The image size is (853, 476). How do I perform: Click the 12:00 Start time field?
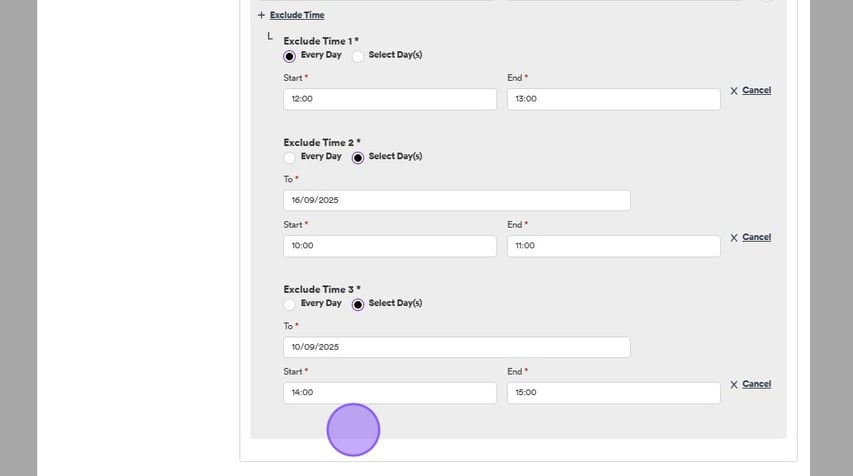point(389,100)
